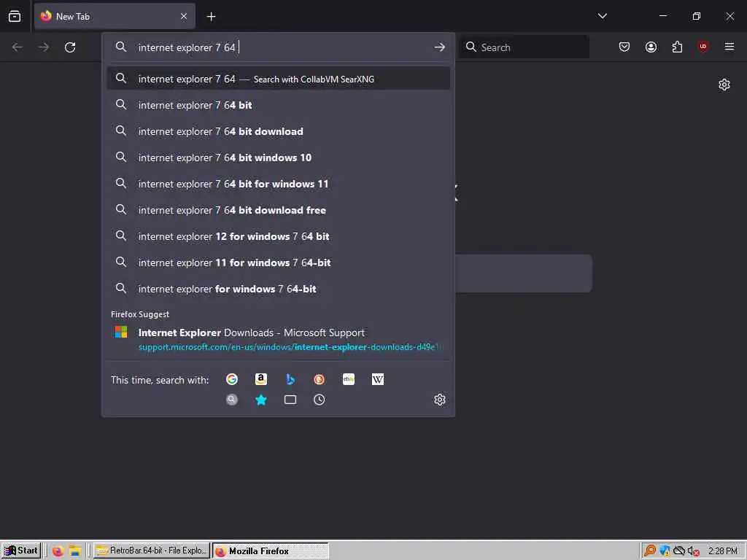Screen dimensions: 747x560
Task: Click the 2:28 PM clock
Action: click(722, 551)
